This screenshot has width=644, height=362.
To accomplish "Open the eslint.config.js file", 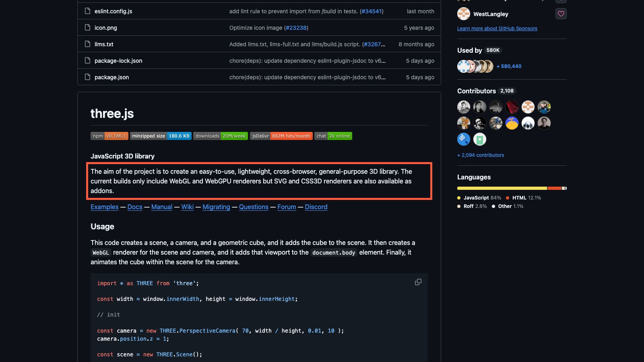I will tap(113, 11).
